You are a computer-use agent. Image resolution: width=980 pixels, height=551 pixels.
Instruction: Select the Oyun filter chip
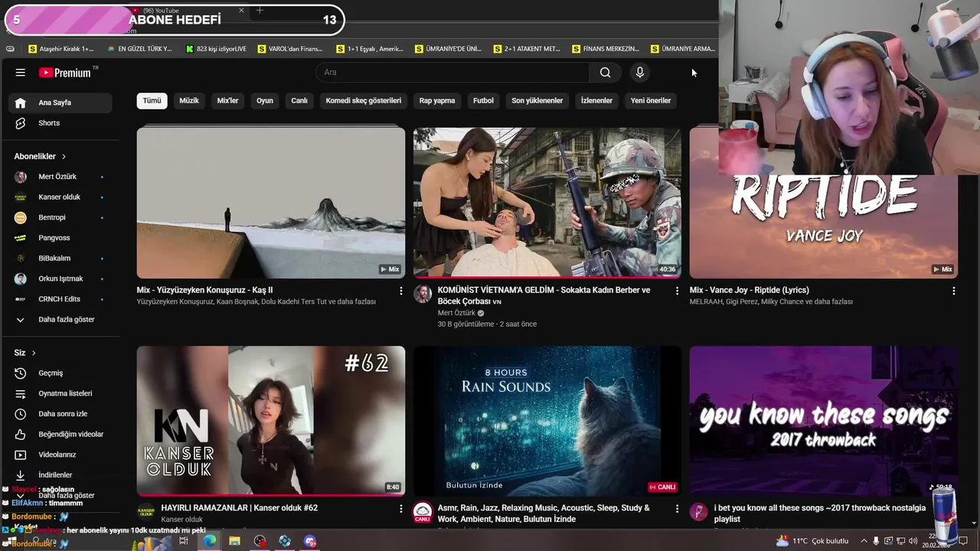[265, 101]
